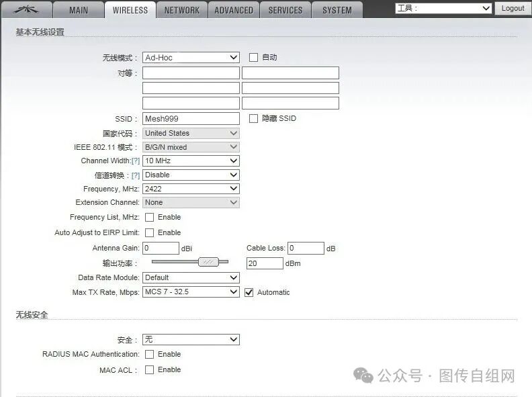Click the Logout button
The height and width of the screenshot is (397, 532).
point(513,8)
